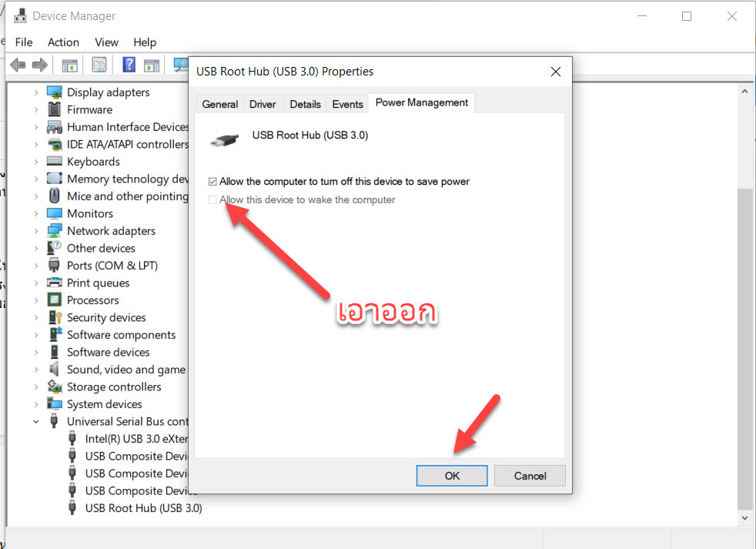Viewport: 756px width, 549px height.
Task: Click the Storage controllers icon
Action: [x=55, y=387]
